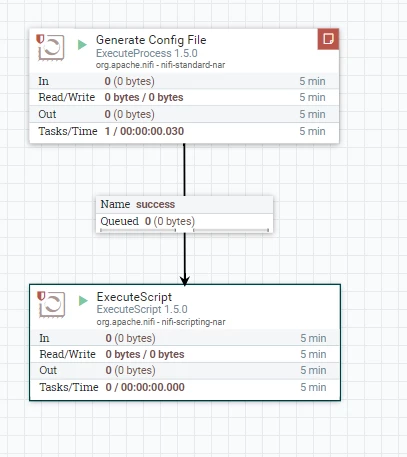Click Tasks/Time 0 / 00:00:00.000 value
Screen dimensions: 407x457
tap(145, 387)
